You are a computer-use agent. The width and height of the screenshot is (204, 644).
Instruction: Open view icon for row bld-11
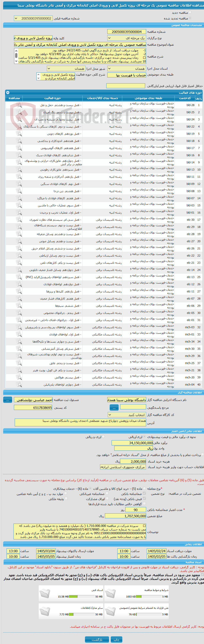click(x=19, y=177)
